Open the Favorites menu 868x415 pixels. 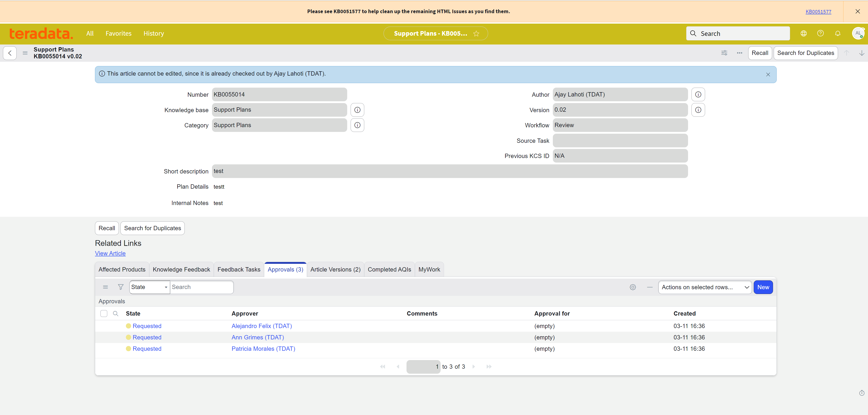pyautogui.click(x=118, y=33)
